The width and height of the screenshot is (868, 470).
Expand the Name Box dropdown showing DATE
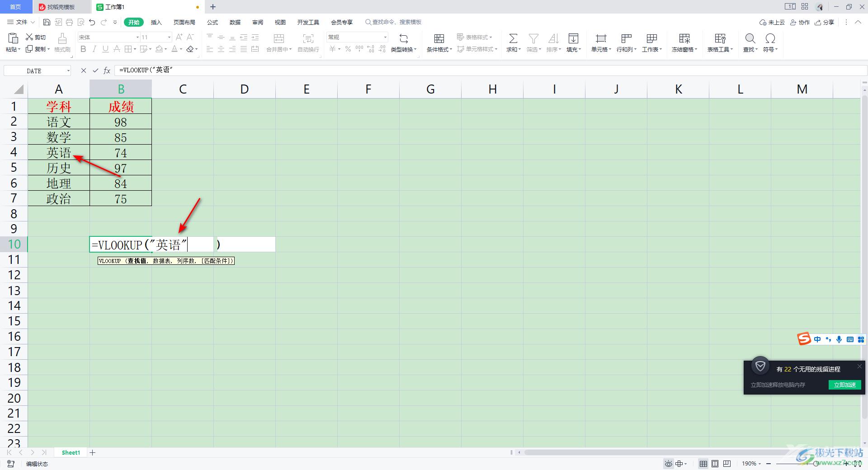(68, 70)
